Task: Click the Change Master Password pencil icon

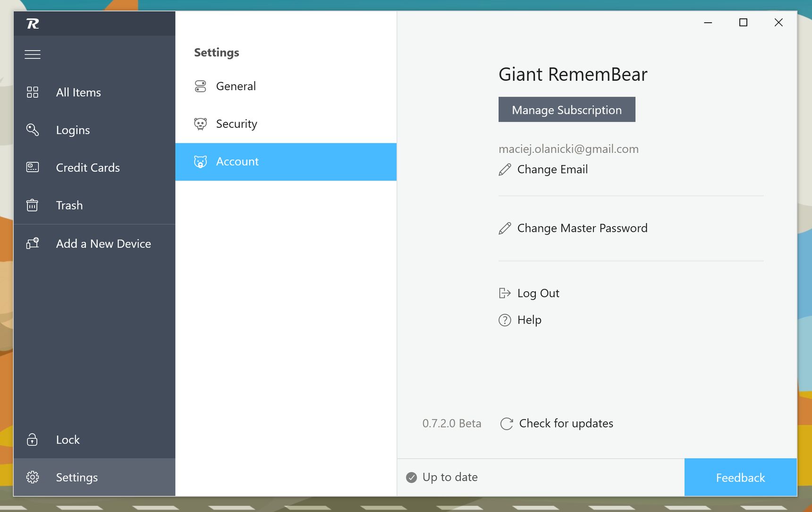Action: point(505,228)
